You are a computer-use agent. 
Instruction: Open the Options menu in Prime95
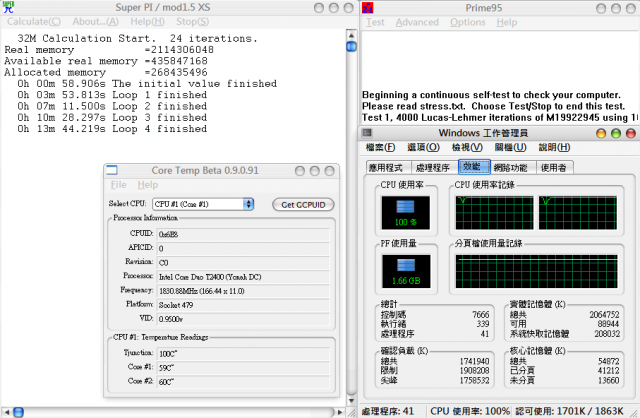[467, 22]
